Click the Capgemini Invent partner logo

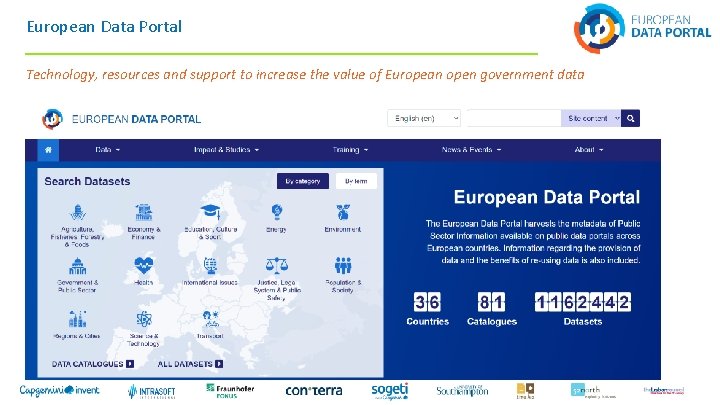pyautogui.click(x=59, y=391)
